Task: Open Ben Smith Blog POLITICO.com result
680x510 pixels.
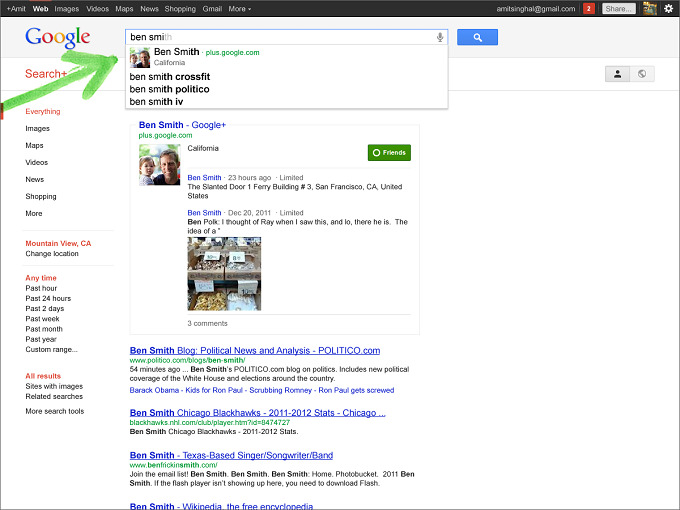Action: point(255,350)
